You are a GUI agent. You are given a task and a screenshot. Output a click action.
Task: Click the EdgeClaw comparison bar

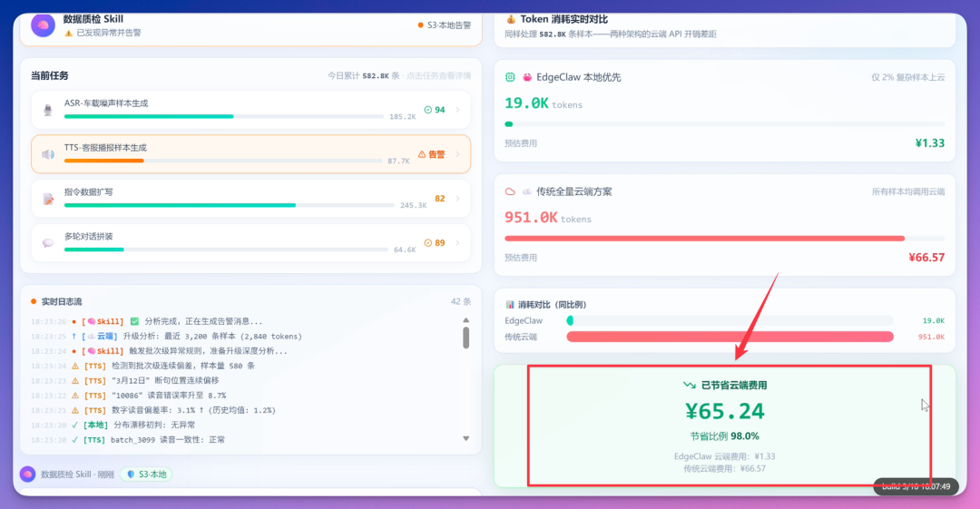[730, 321]
